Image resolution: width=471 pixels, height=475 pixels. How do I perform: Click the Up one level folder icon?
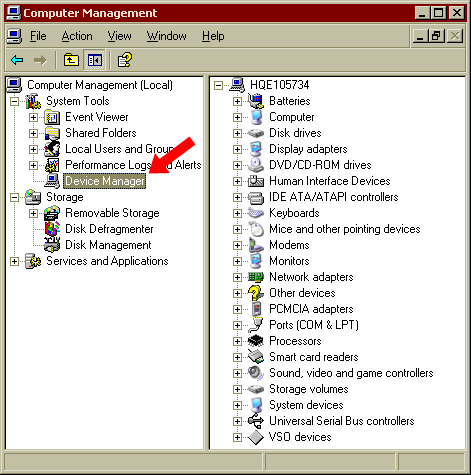click(71, 60)
